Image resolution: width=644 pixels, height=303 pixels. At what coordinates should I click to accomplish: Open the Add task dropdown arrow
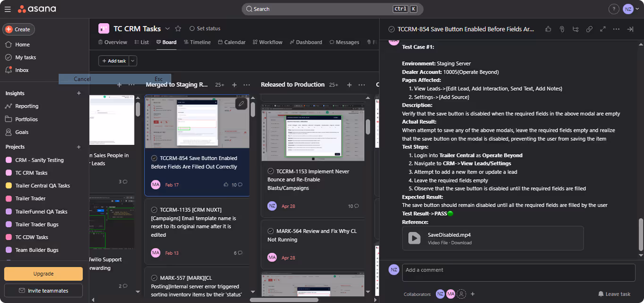133,61
